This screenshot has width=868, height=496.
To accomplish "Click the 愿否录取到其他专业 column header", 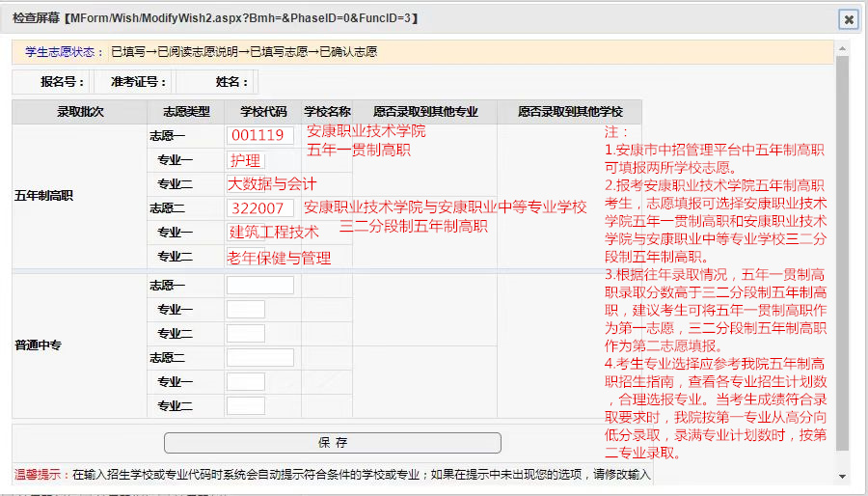I will click(x=425, y=112).
